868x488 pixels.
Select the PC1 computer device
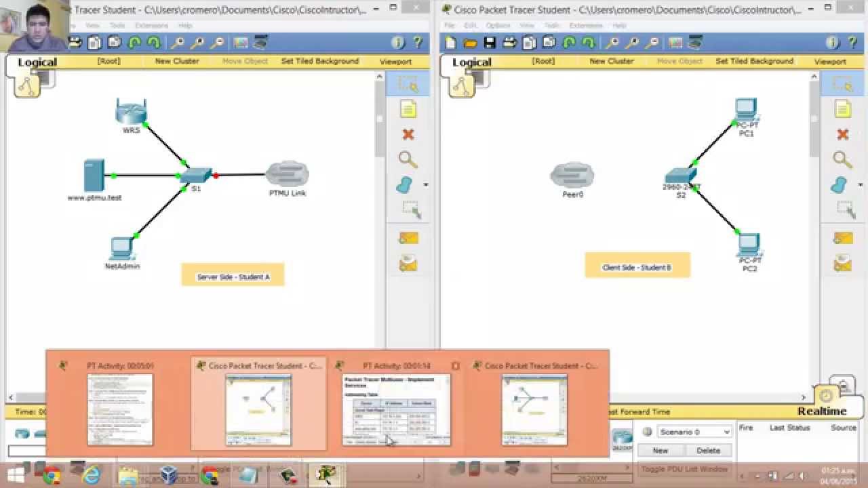[746, 110]
